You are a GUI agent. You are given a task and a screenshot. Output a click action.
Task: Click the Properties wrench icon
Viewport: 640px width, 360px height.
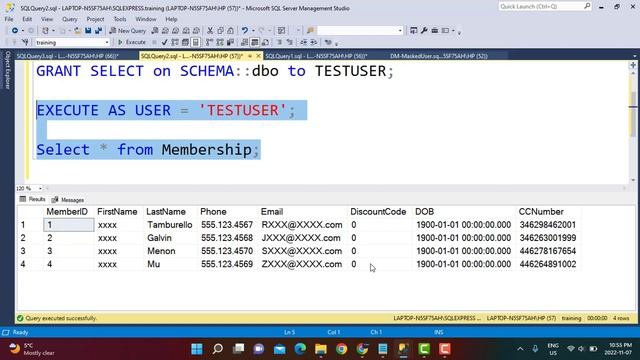[x=424, y=31]
